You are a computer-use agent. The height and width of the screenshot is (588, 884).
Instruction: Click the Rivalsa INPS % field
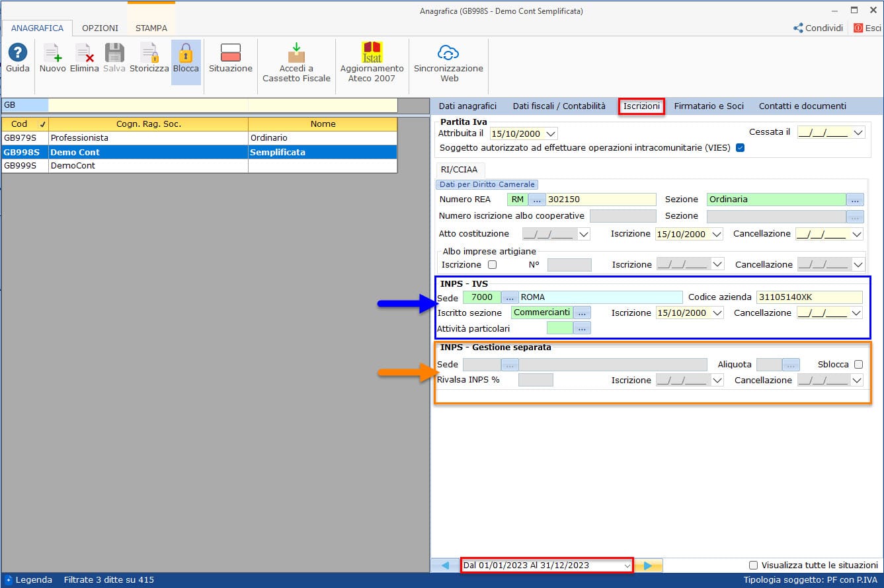point(536,380)
